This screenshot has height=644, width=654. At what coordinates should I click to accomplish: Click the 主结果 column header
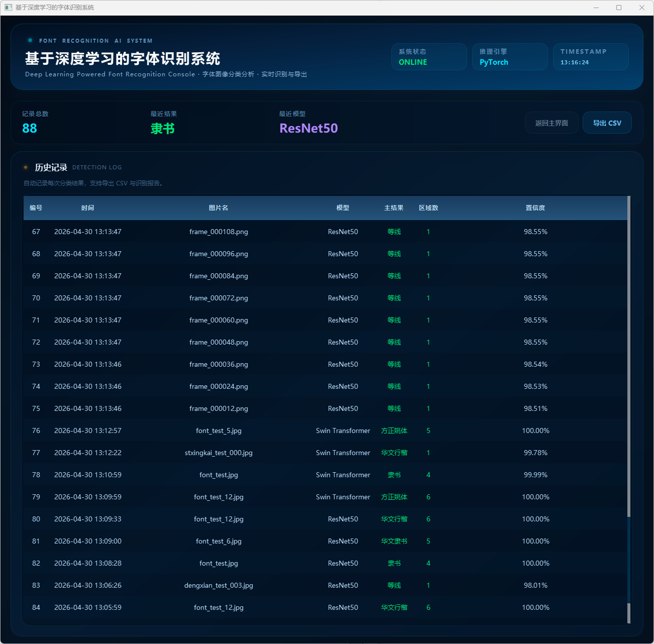pyautogui.click(x=394, y=208)
